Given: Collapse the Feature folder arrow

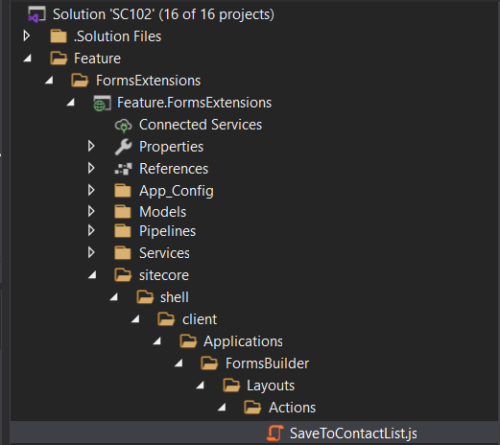Looking at the screenshot, I should 28,59.
